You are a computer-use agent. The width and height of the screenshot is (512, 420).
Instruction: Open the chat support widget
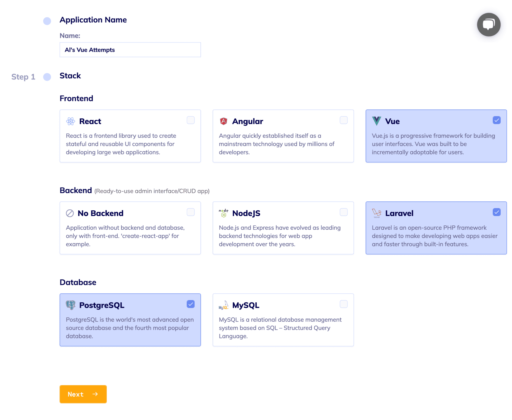click(488, 24)
